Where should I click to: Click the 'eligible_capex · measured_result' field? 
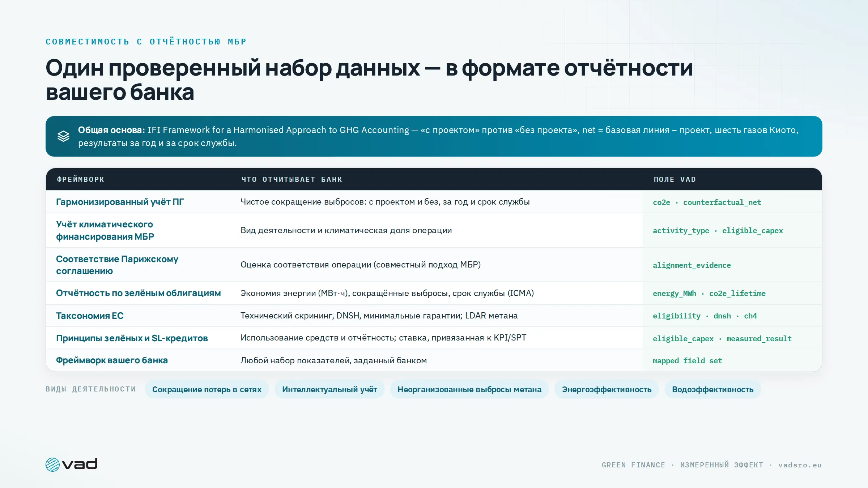[722, 339]
